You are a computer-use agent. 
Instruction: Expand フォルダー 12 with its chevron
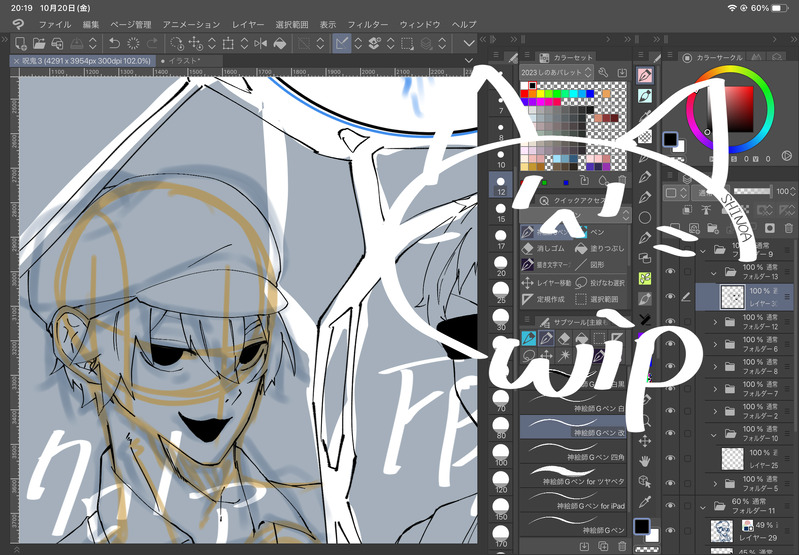tap(715, 322)
